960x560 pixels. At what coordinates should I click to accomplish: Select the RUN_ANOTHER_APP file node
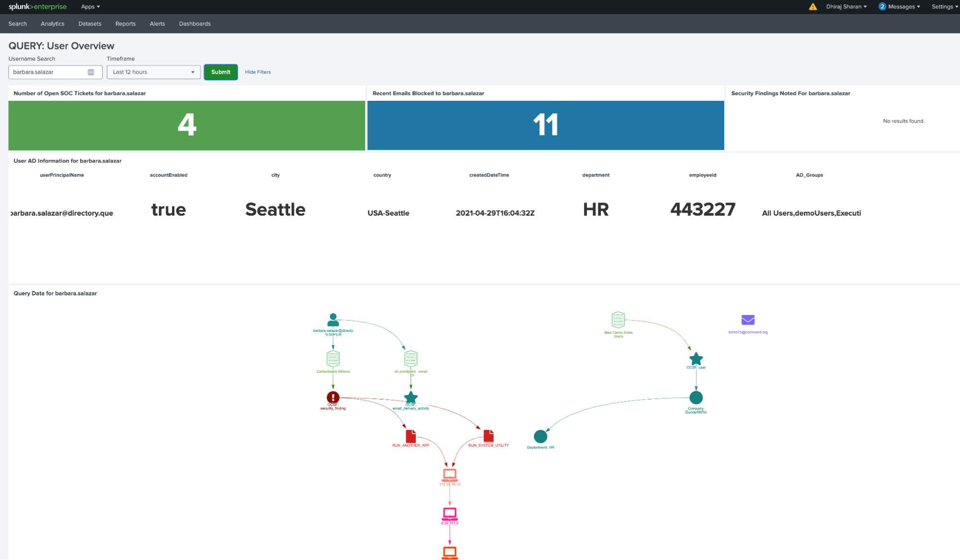[411, 436]
